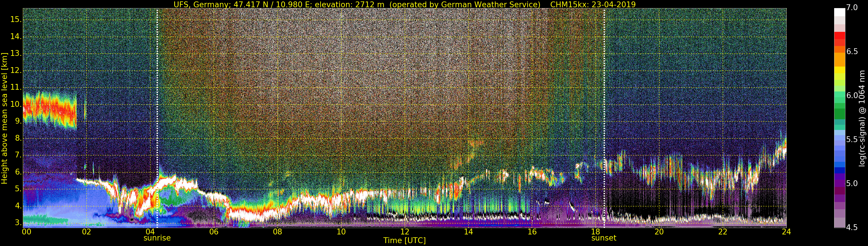The image size is (868, 246).
Task: Click the colorbar tick value "7.0"
Action: 852,8
